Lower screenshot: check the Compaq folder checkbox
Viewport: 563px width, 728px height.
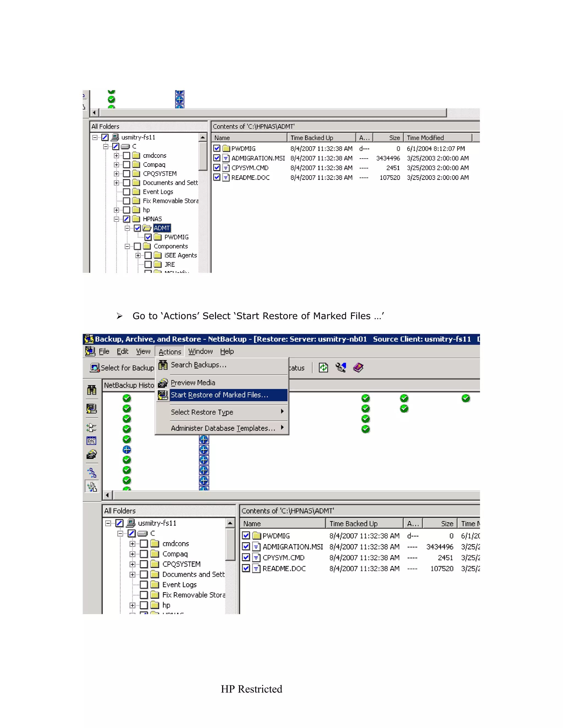click(144, 554)
